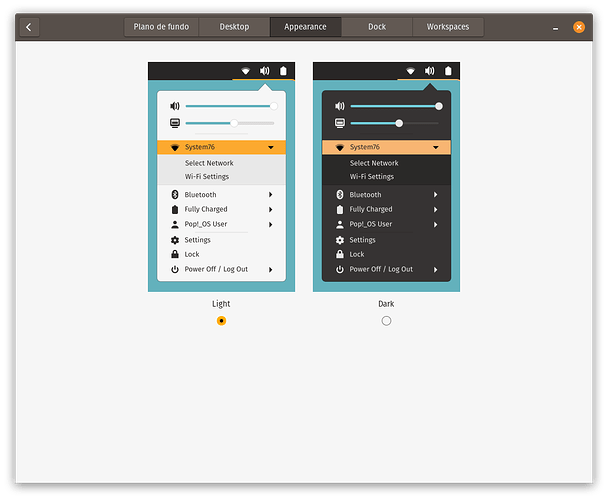608x500 pixels.
Task: Click Power Off icon in Light preview
Action: click(175, 269)
